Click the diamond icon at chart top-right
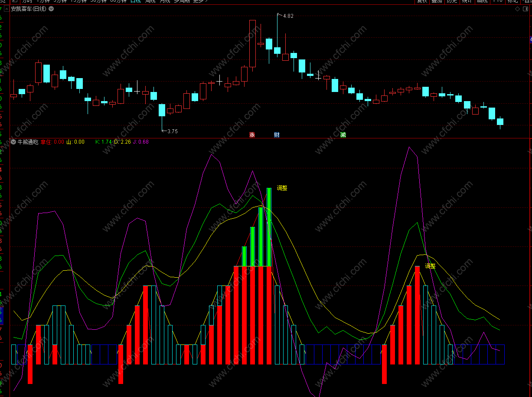Image resolution: width=532 pixels, height=397 pixels. tap(517, 9)
